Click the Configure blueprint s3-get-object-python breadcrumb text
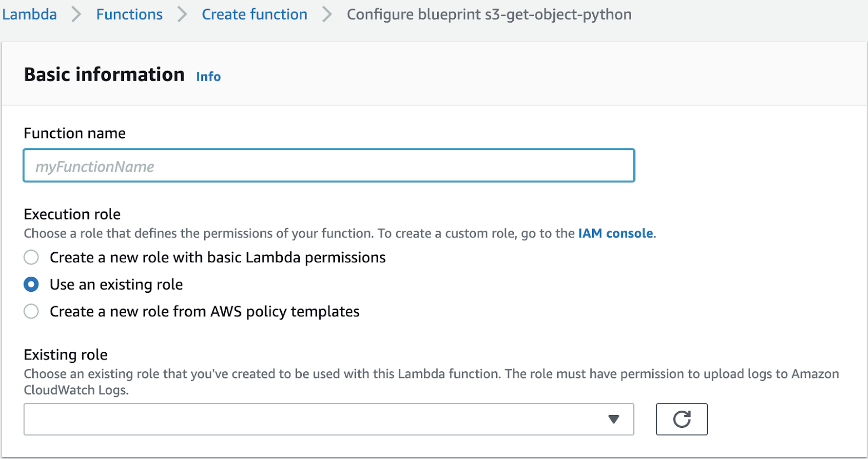This screenshot has height=459, width=868. click(489, 14)
